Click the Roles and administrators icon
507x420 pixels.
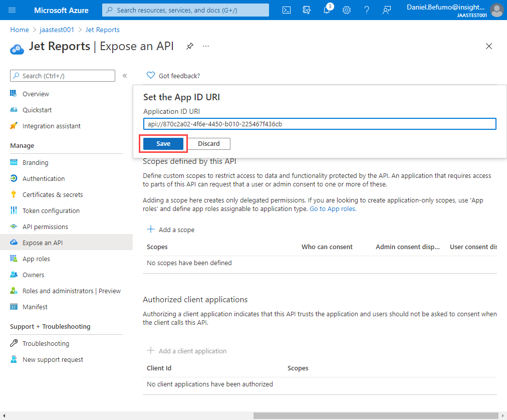point(14,291)
